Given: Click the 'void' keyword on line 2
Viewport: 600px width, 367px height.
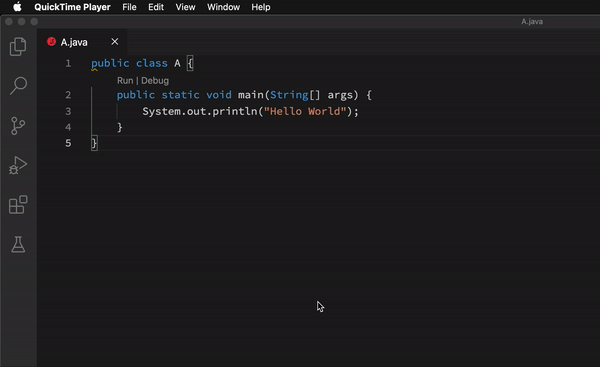Looking at the screenshot, I should (x=219, y=95).
